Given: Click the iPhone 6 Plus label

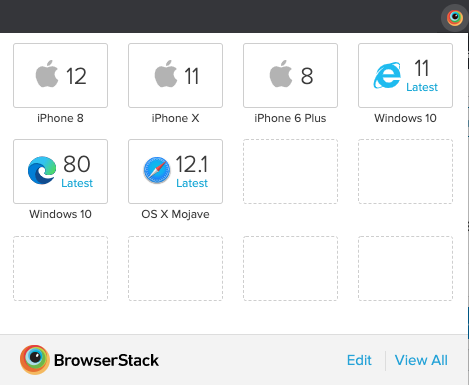Looking at the screenshot, I should click(290, 118).
